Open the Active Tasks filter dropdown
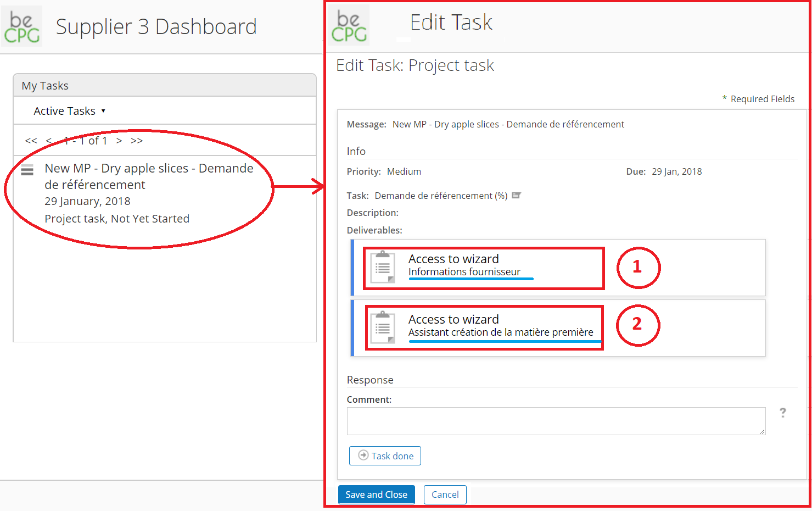The image size is (812, 511). coord(69,111)
